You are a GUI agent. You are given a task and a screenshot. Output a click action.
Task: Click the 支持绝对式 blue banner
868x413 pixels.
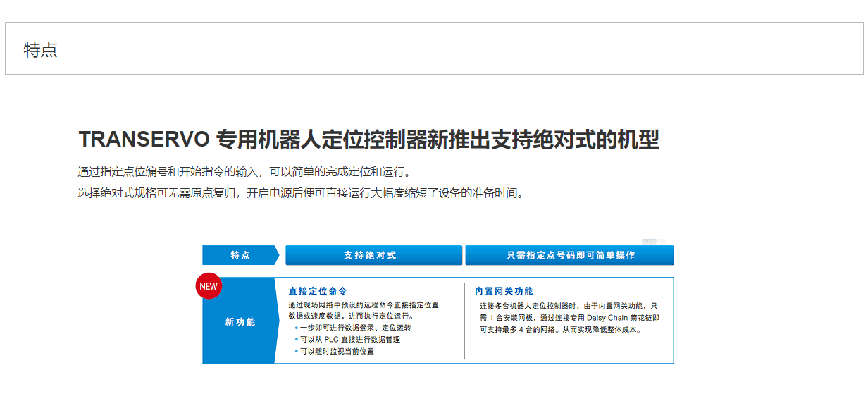click(373, 255)
